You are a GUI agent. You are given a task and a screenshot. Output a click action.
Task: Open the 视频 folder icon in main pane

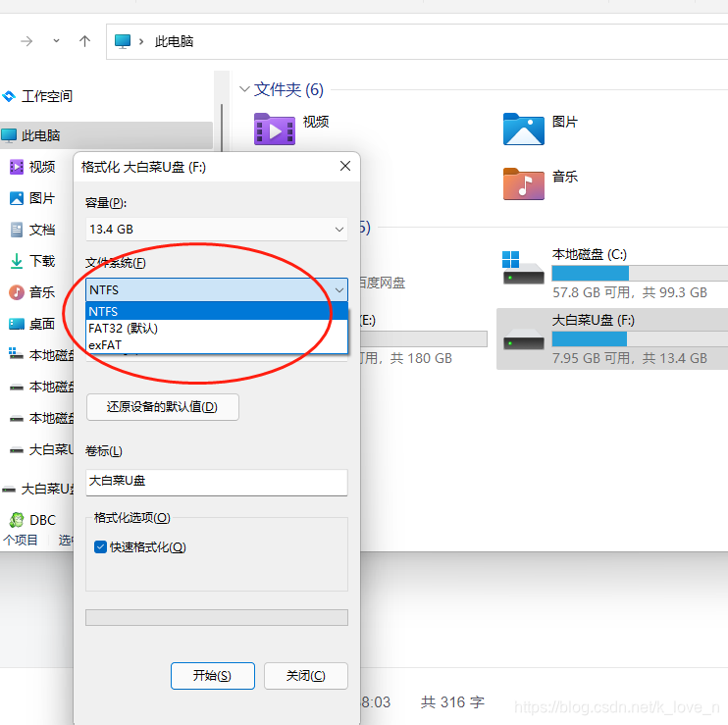(x=275, y=129)
